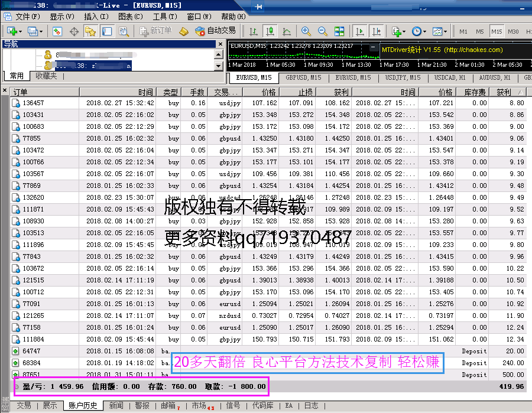Click the Zoom In magnifier icon
The image size is (532, 413).
pos(306,31)
